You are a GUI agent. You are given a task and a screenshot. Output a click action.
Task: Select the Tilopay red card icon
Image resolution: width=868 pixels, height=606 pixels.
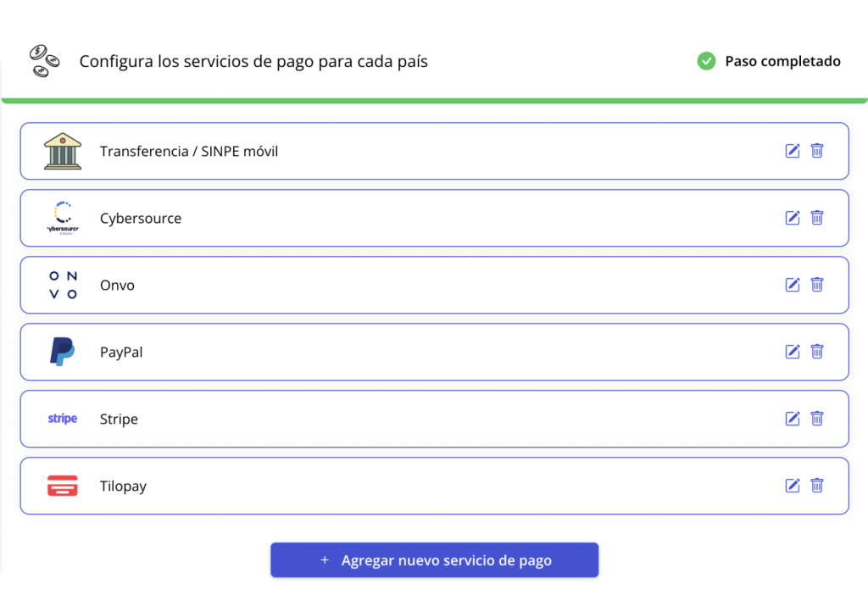[63, 486]
